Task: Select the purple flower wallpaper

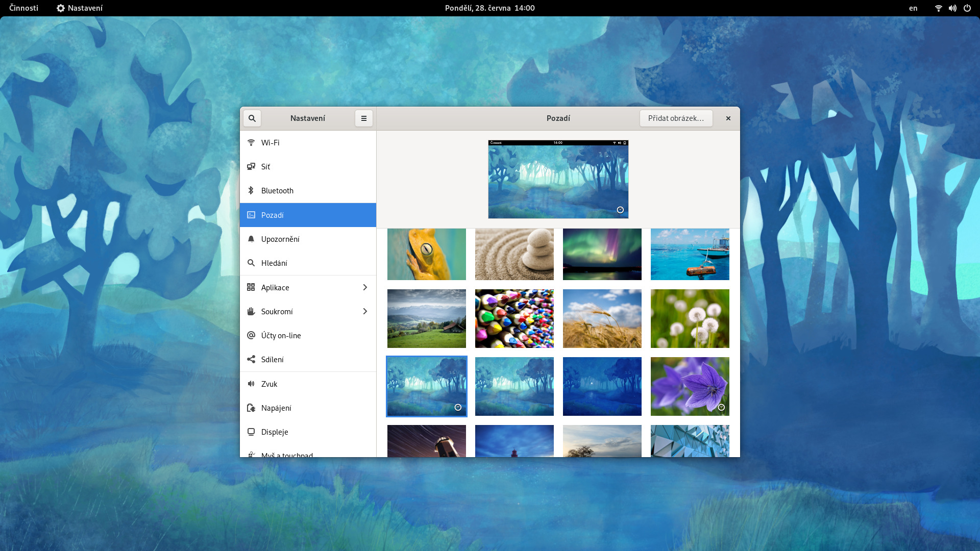Action: tap(690, 386)
